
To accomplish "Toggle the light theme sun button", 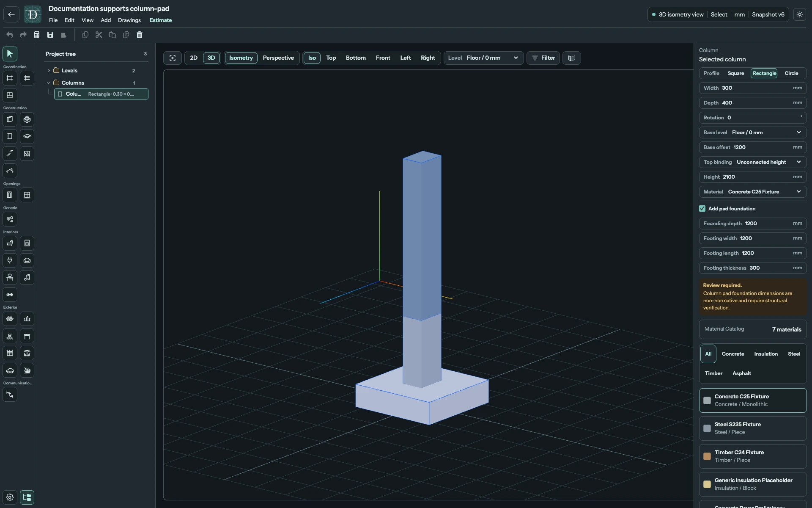I will pyautogui.click(x=800, y=14).
